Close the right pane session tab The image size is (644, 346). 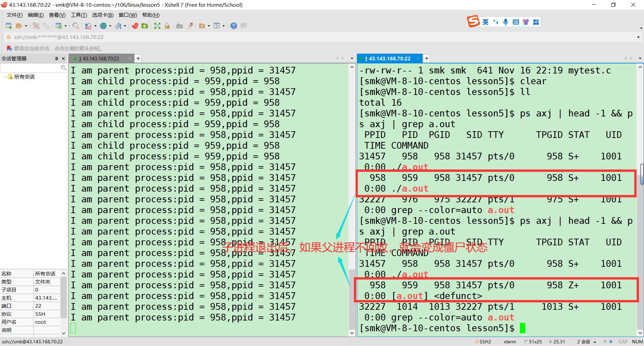pos(418,58)
